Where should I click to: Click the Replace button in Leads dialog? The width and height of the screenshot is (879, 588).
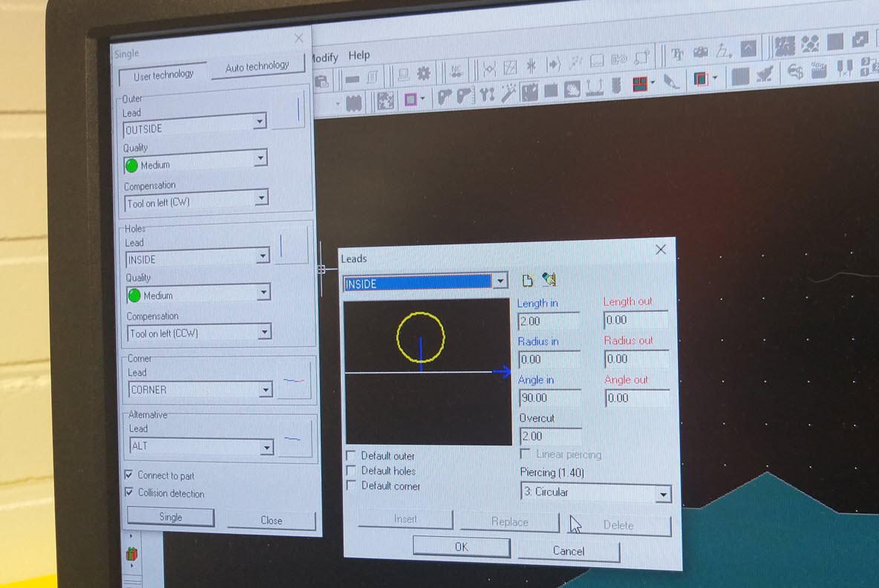tap(509, 522)
